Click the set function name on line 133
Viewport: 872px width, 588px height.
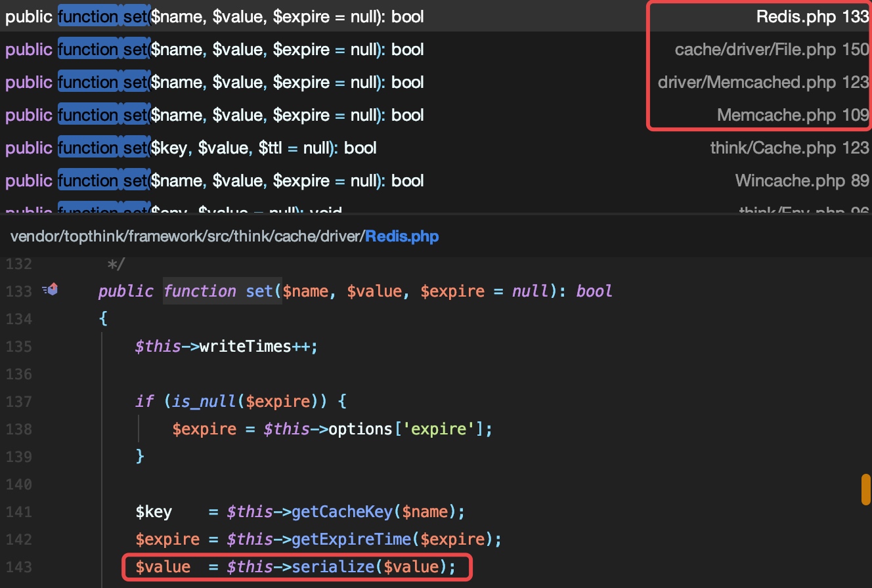pos(259,291)
